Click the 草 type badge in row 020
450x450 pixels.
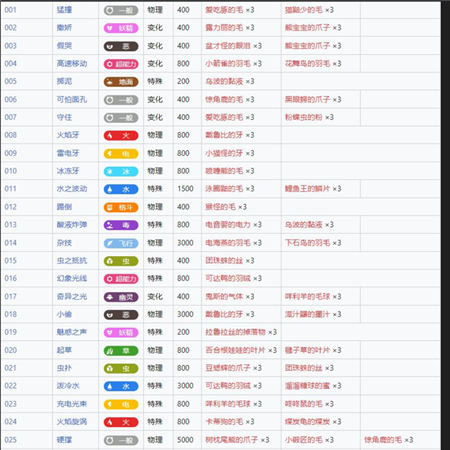[121, 350]
